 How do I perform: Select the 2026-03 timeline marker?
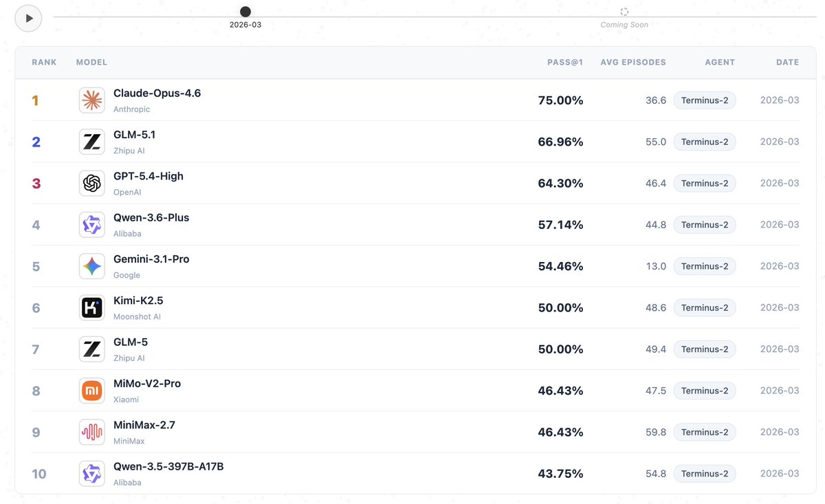click(245, 12)
